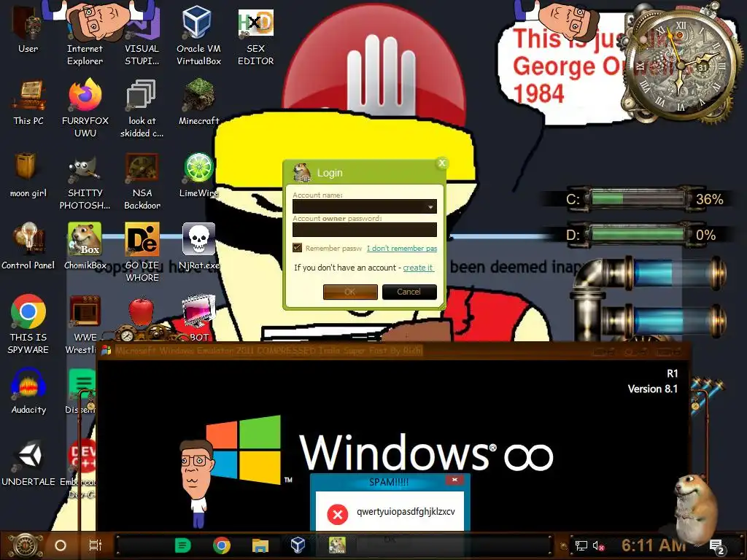
Task: Launch the Audacity desktop shortcut
Action: click(x=28, y=391)
